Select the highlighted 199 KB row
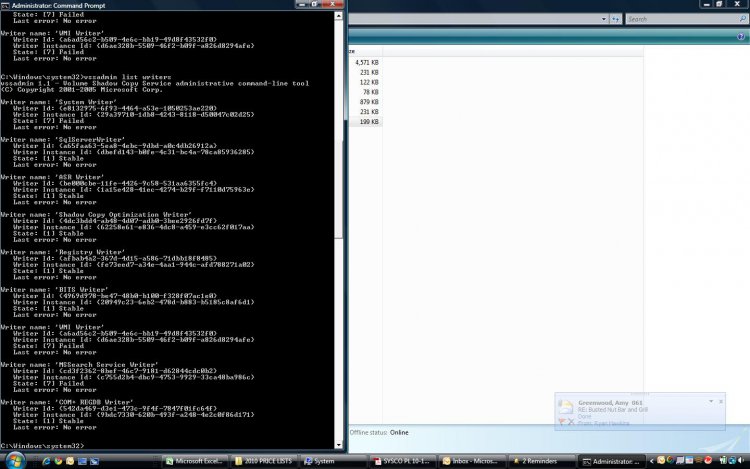Image resolution: width=750 pixels, height=469 pixels. pyautogui.click(x=366, y=122)
